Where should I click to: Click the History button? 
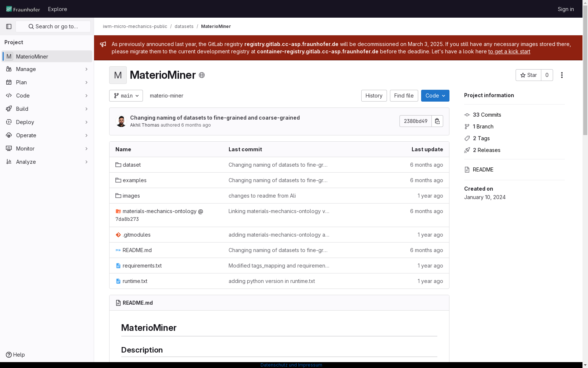(374, 96)
